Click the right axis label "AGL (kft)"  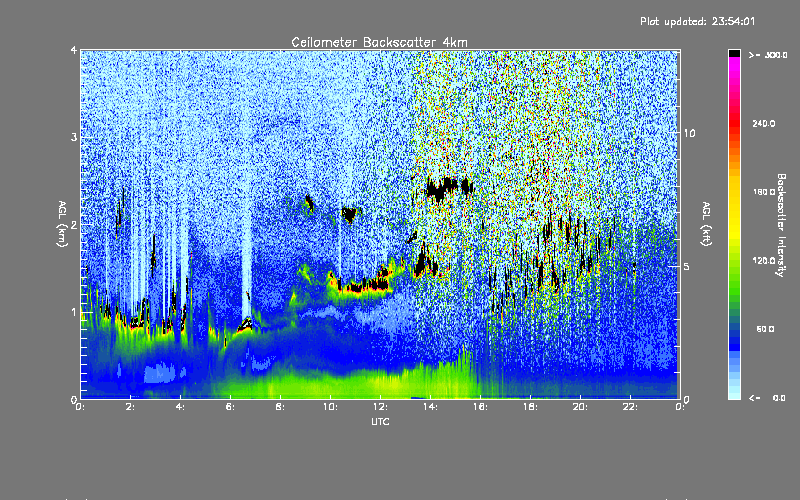(707, 223)
